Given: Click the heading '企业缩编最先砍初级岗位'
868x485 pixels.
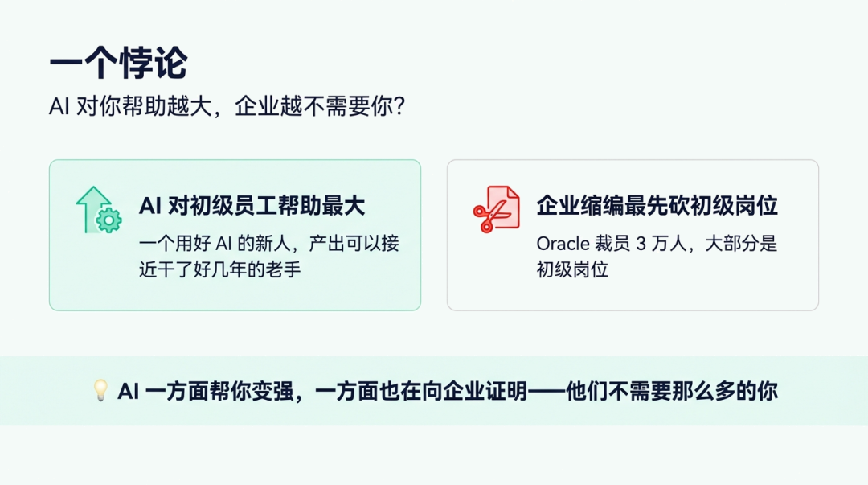Looking at the screenshot, I should 657,206.
